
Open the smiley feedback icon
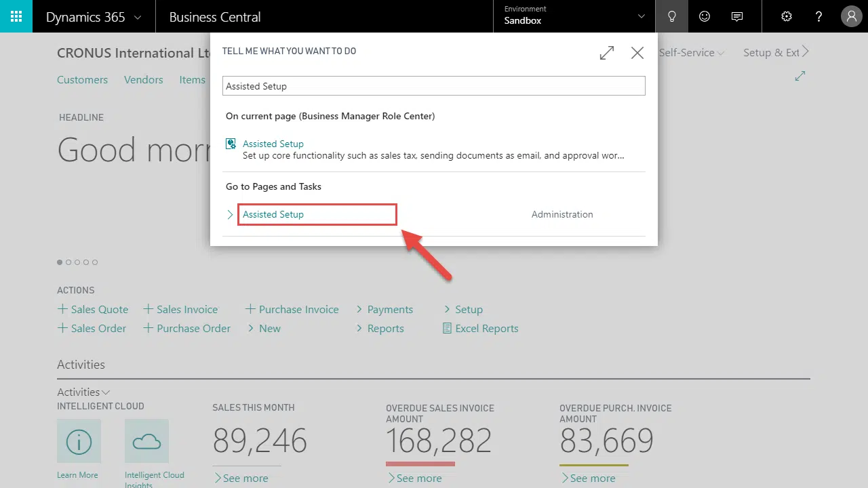pos(705,16)
